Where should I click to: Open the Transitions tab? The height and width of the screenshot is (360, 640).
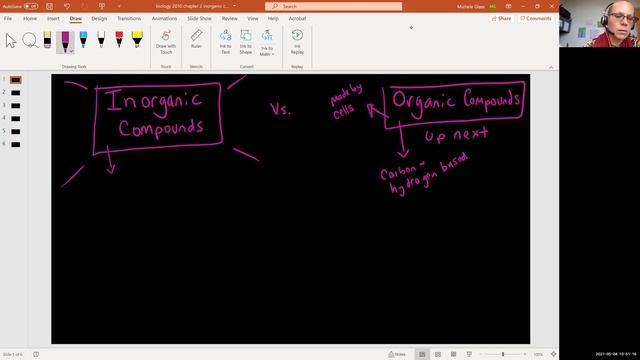[129, 19]
